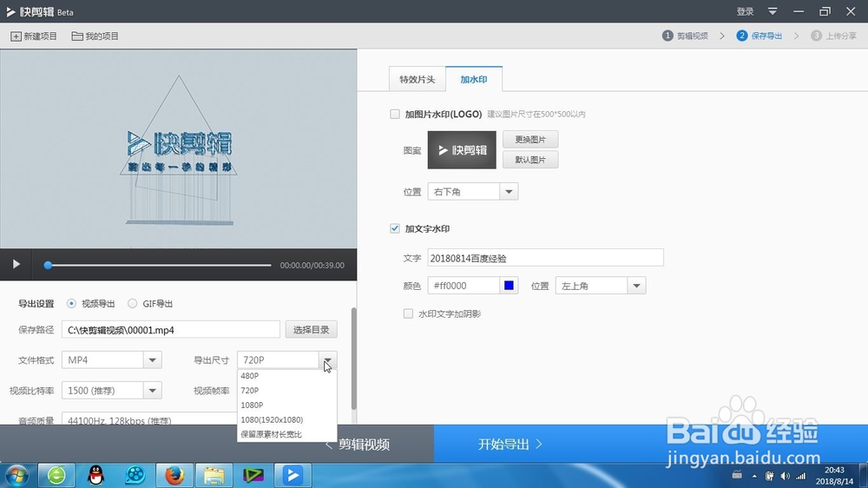This screenshot has height=488, width=868.
Task: Show hidden tray icons arrow
Action: 754,476
